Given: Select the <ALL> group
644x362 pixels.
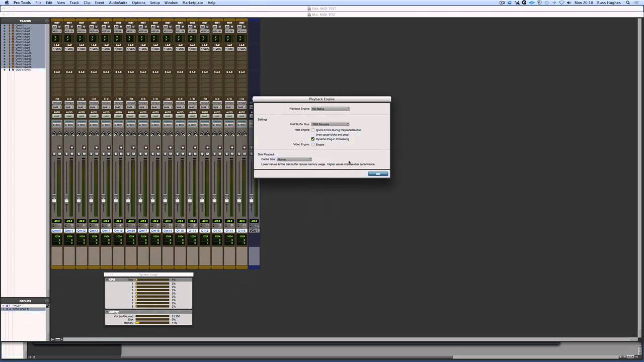Looking at the screenshot, I should point(17,306).
